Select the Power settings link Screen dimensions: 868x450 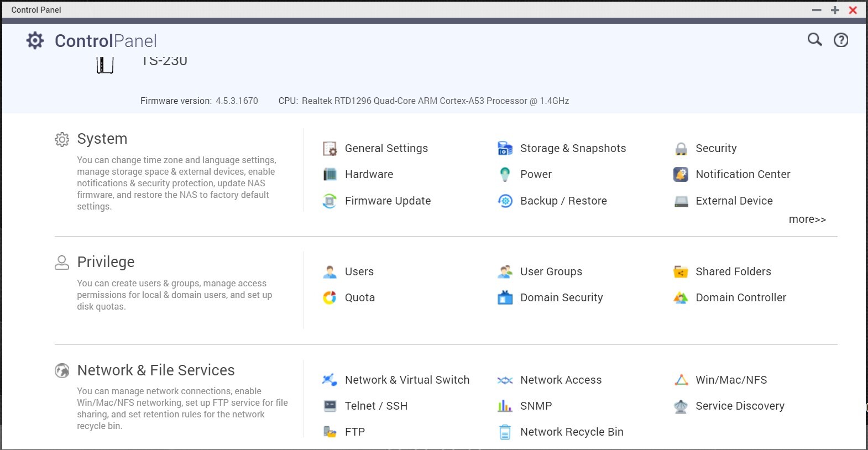[x=536, y=174]
